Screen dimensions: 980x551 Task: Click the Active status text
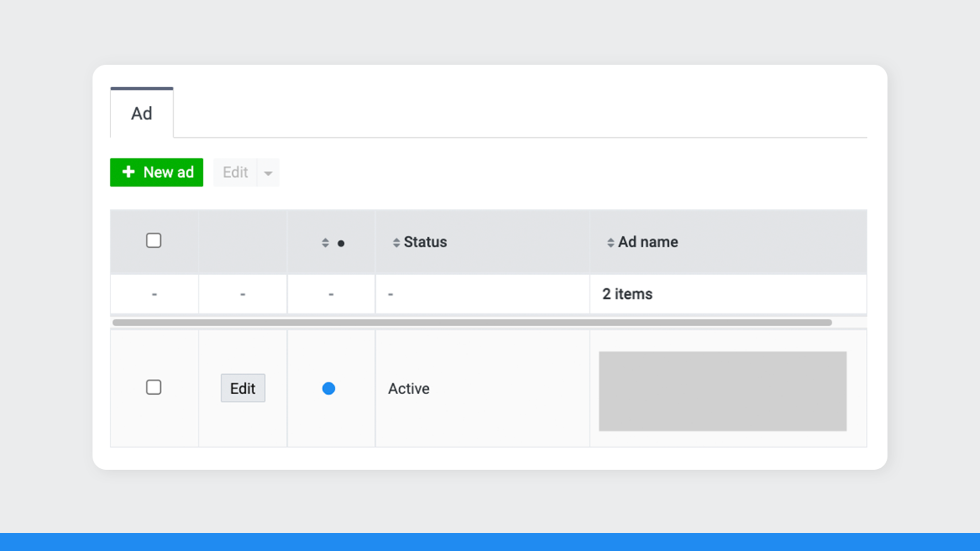click(x=409, y=388)
